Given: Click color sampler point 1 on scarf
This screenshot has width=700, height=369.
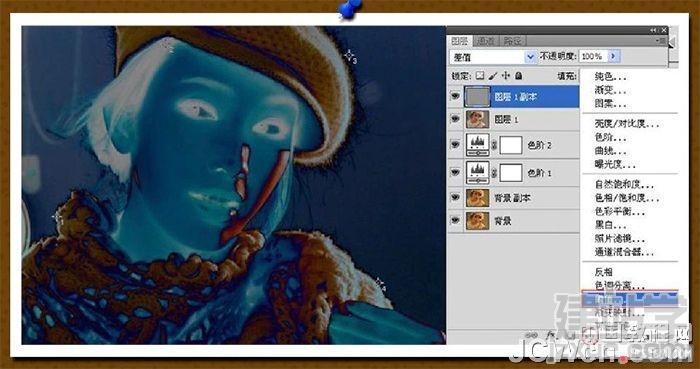Looking at the screenshot, I should pyautogui.click(x=56, y=217).
